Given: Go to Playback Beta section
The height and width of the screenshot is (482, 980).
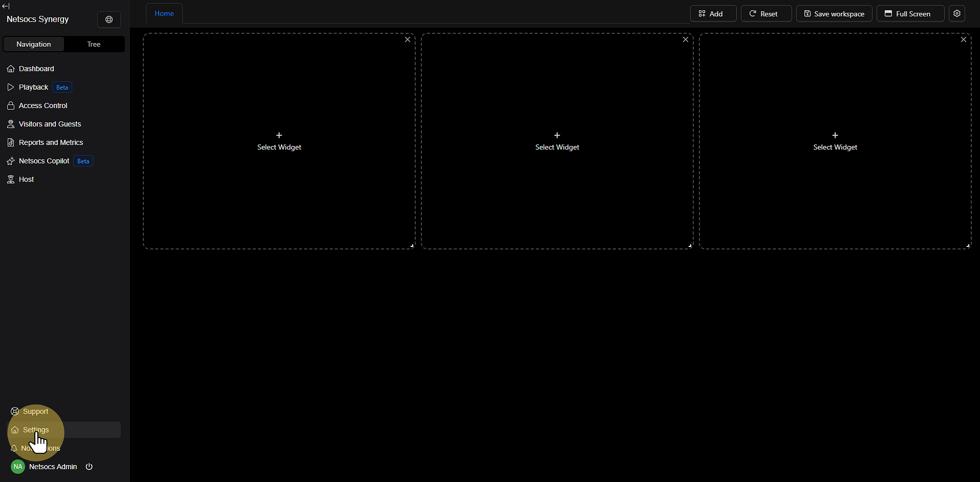Looking at the screenshot, I should pyautogui.click(x=34, y=87).
